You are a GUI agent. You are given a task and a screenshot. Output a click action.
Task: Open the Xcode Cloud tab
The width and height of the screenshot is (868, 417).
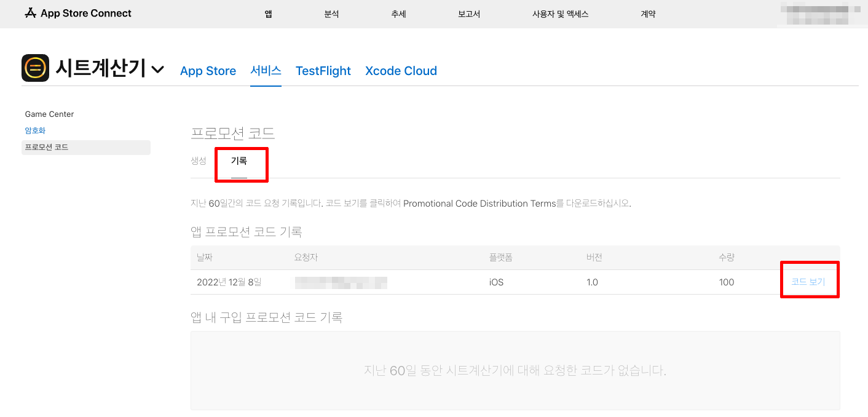(401, 71)
